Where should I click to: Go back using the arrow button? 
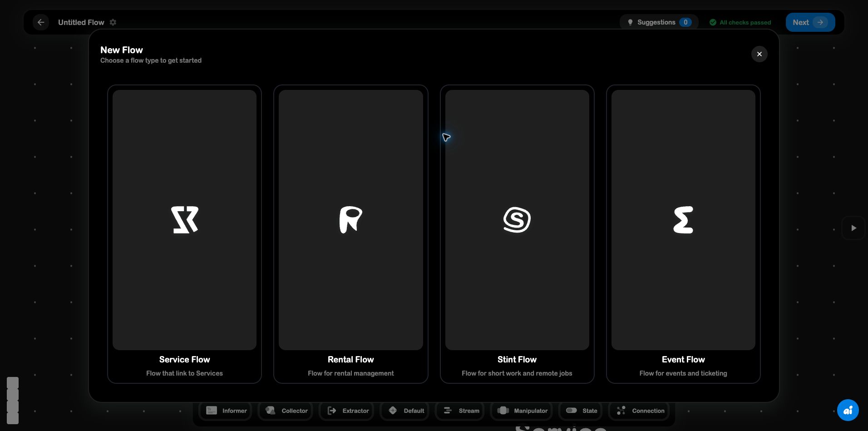(41, 22)
